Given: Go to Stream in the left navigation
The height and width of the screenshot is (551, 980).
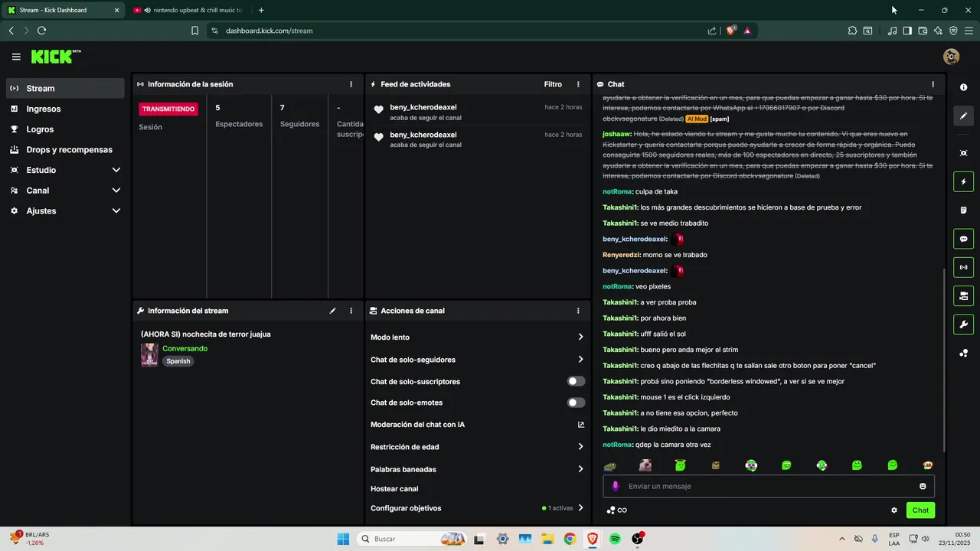Looking at the screenshot, I should pos(66,88).
